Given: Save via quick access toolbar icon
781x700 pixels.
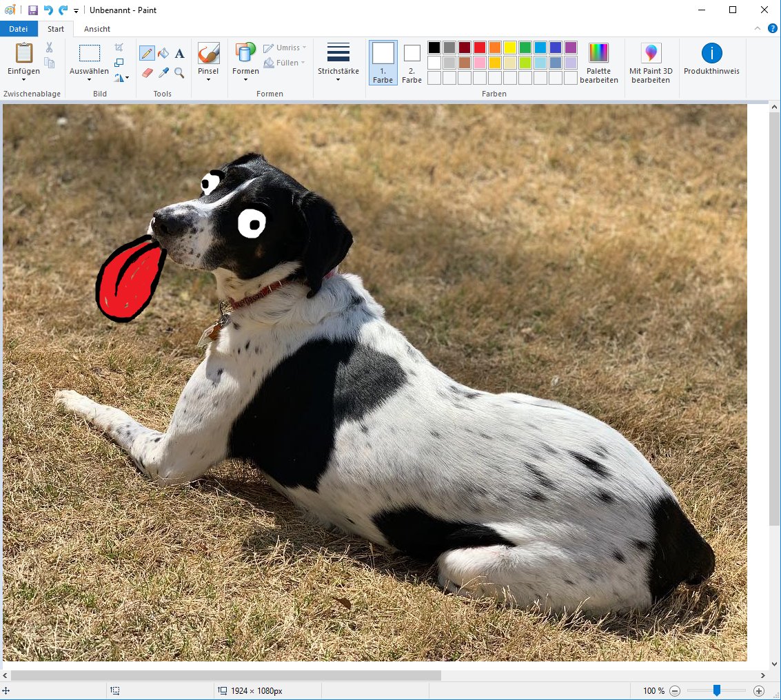Looking at the screenshot, I should point(33,10).
